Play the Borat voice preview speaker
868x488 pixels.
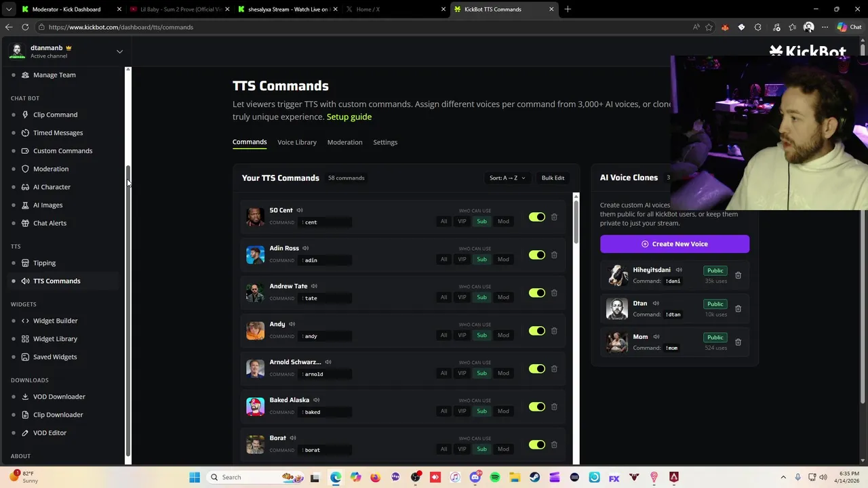(x=293, y=438)
